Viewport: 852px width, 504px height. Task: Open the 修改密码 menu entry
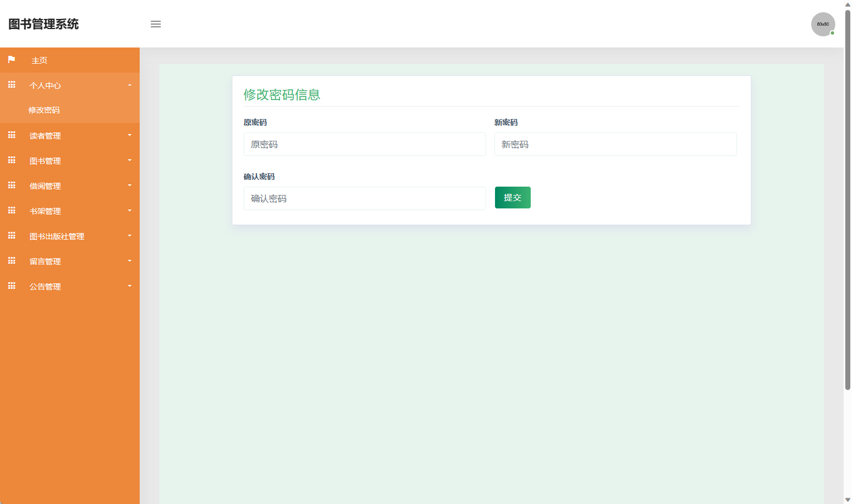click(x=44, y=110)
